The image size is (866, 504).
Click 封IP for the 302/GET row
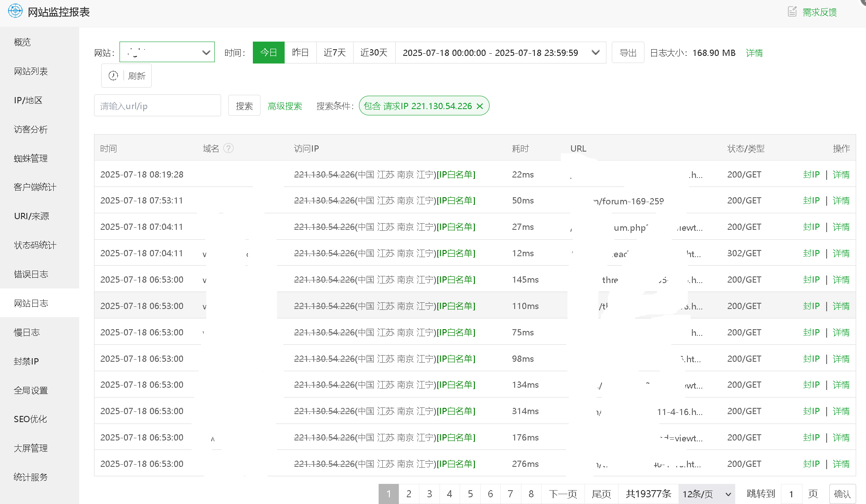(811, 253)
